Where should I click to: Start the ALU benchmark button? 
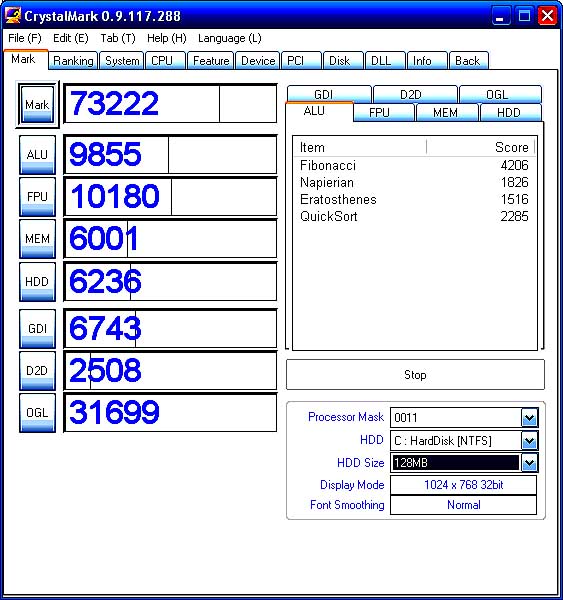point(37,155)
